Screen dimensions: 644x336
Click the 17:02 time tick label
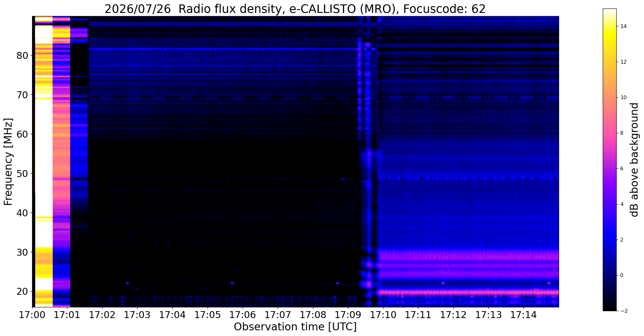[x=103, y=315]
